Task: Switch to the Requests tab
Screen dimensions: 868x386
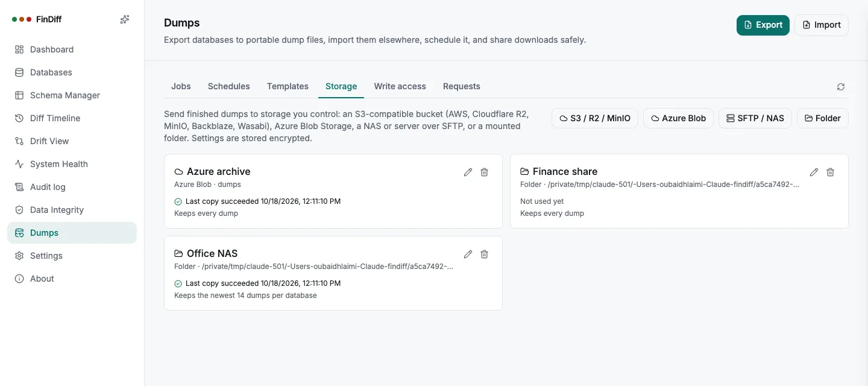Action: tap(461, 86)
